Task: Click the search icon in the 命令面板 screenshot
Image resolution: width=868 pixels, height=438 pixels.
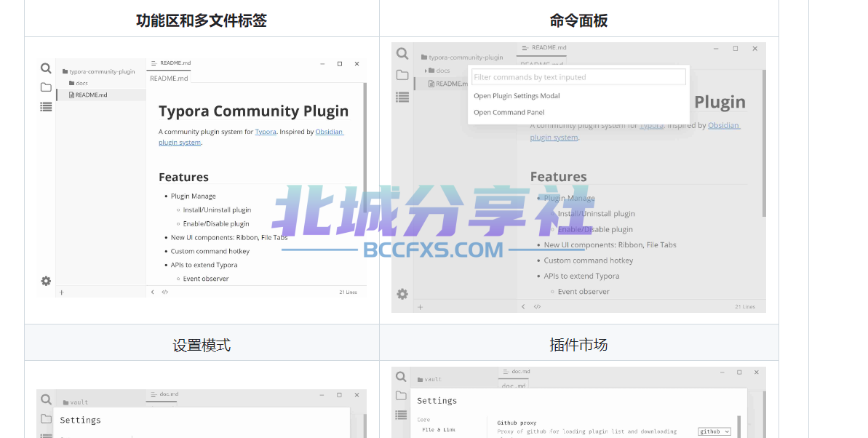Action: tap(402, 53)
